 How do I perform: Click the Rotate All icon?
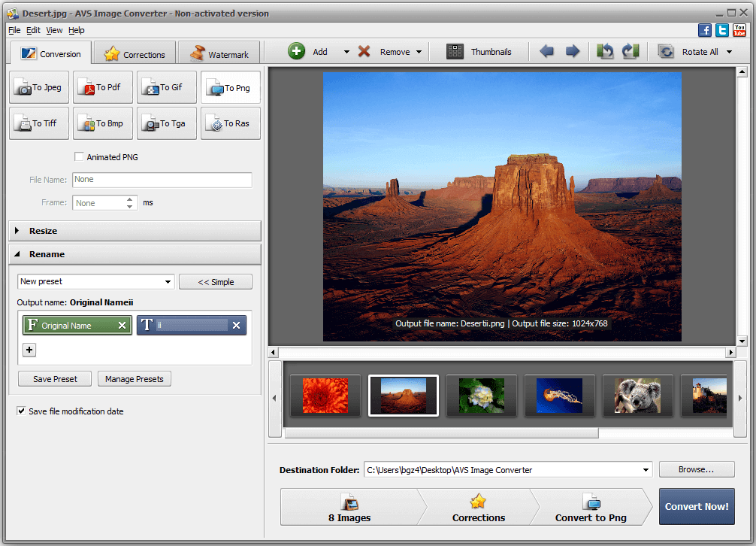pos(666,52)
